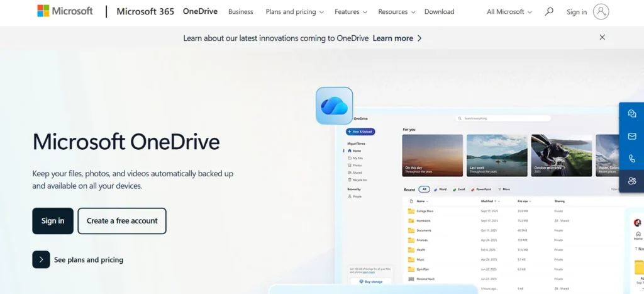Expand the Features dropdown
The height and width of the screenshot is (294, 644).
click(x=350, y=12)
